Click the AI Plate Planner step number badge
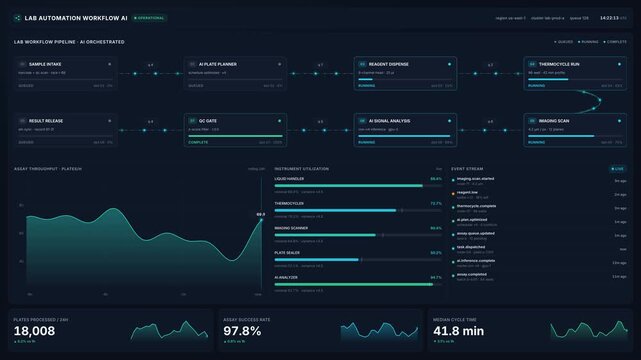Screen dimensions: 641x360 (x=192, y=64)
